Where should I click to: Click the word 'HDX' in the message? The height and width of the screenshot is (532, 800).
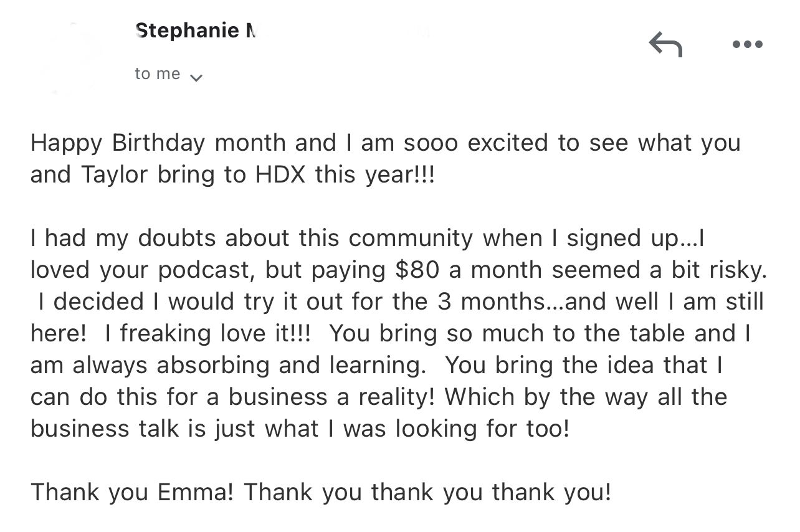pyautogui.click(x=280, y=174)
